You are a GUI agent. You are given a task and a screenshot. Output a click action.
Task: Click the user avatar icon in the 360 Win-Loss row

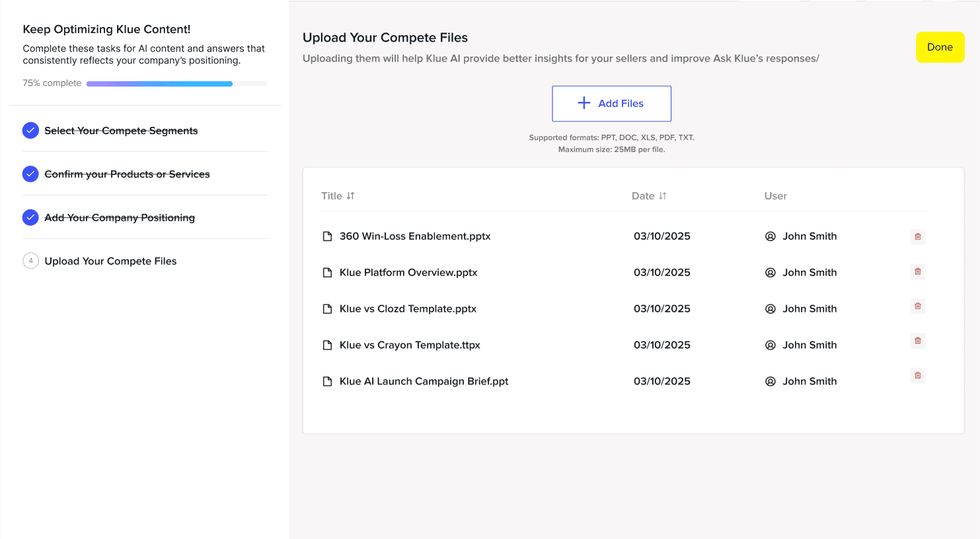click(x=770, y=236)
